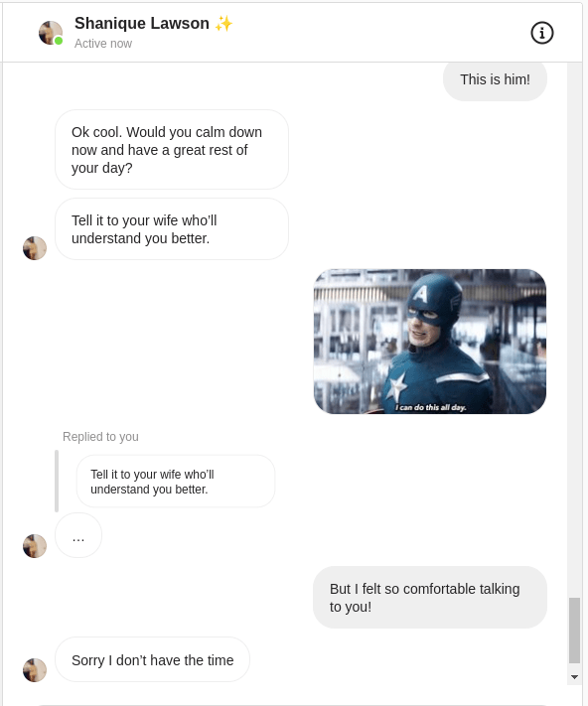Click Shanique Lawson's header profile picture
588x706 pixels.
click(50, 33)
